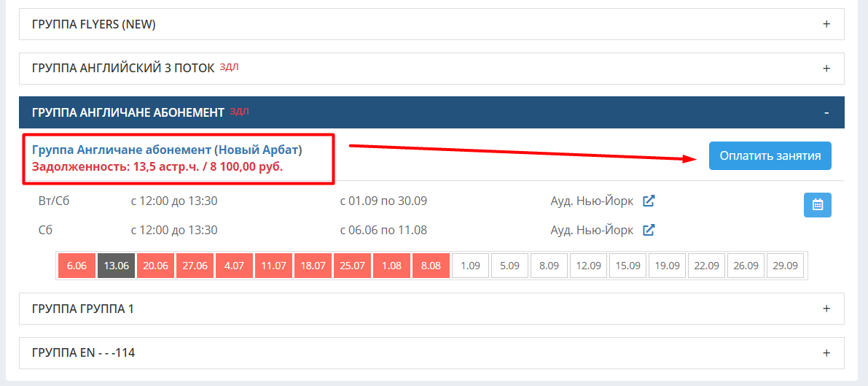
Task: Expand the Группа Группа 1 section
Action: pyautogui.click(x=431, y=309)
